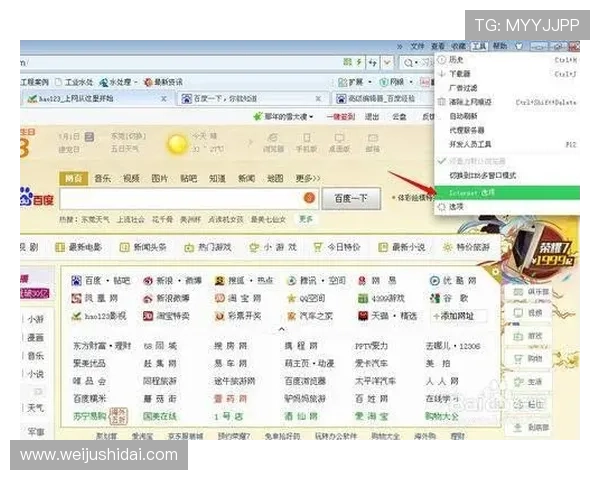Click the orange icon inside search box
600x480 pixels.
309,198
